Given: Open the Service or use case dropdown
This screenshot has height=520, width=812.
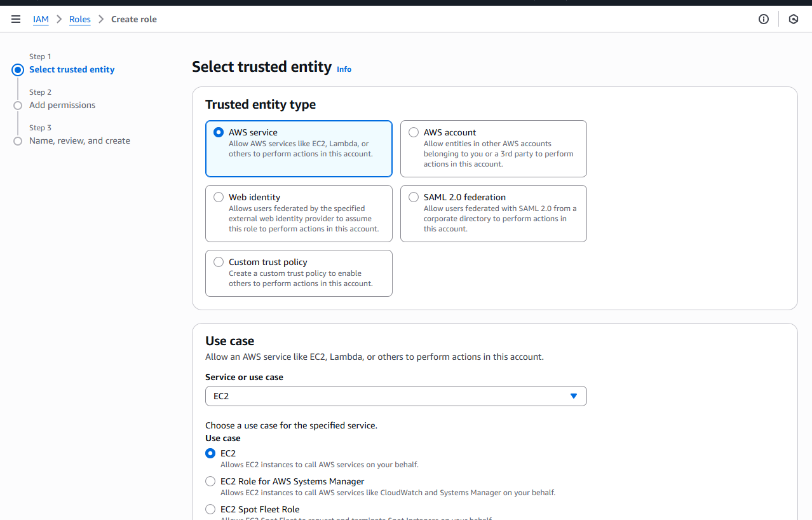Looking at the screenshot, I should pyautogui.click(x=395, y=396).
